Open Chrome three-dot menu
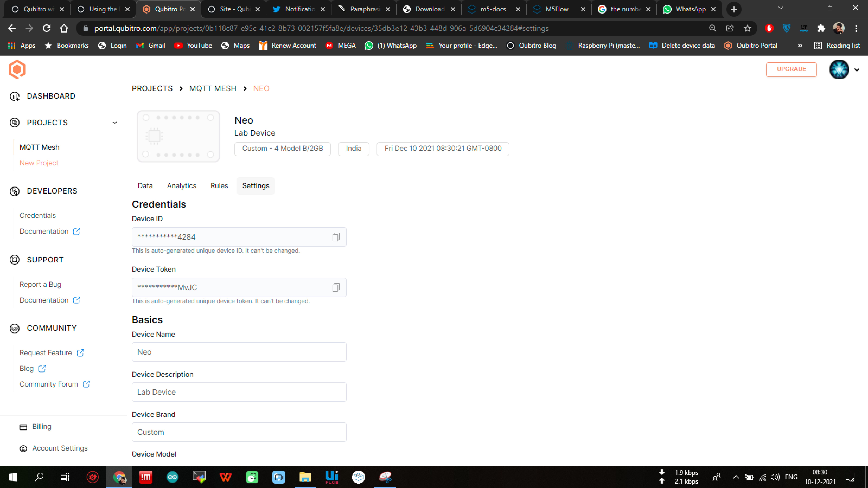Image resolution: width=868 pixels, height=488 pixels. [x=856, y=28]
